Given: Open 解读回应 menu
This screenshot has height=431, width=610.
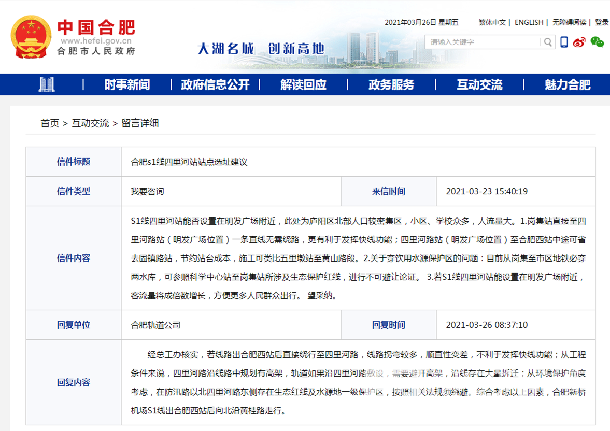Looking at the screenshot, I should pyautogui.click(x=303, y=84).
